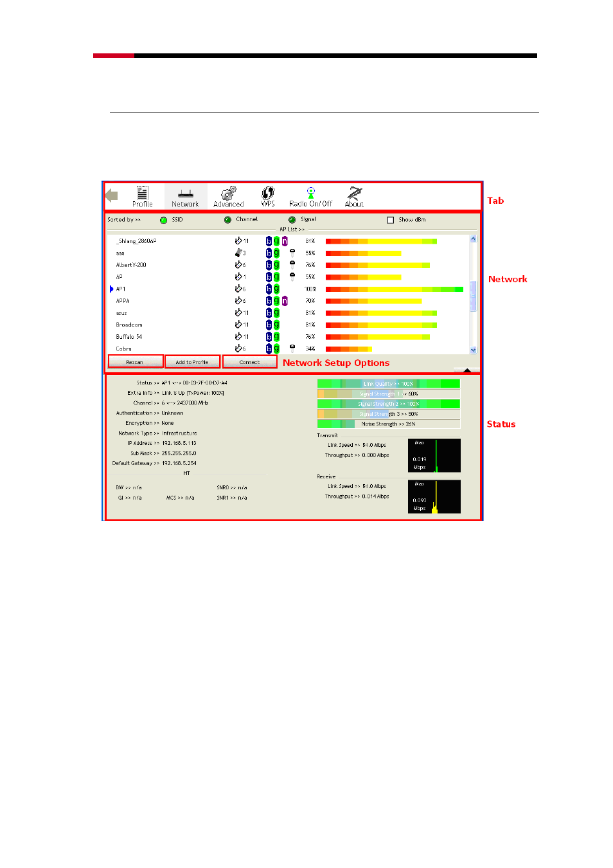The width and height of the screenshot is (613, 868).
Task: Click the Link Quality 100% bar
Action: (389, 384)
